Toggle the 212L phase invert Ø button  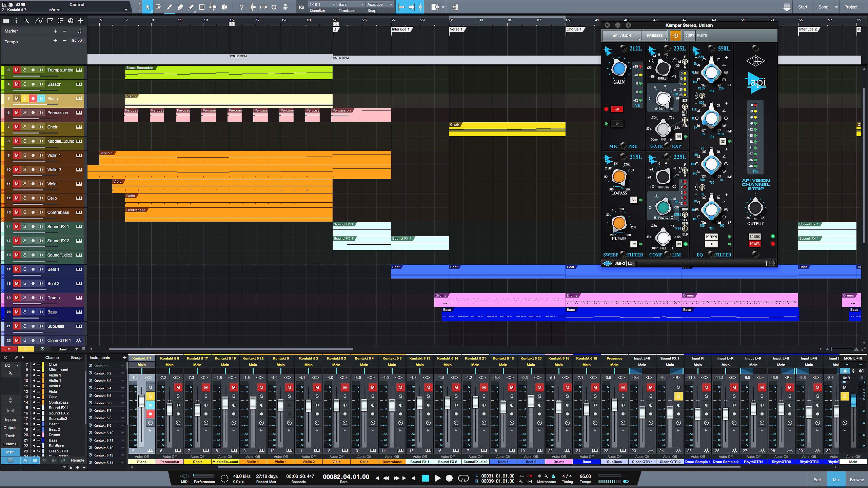[x=617, y=124]
